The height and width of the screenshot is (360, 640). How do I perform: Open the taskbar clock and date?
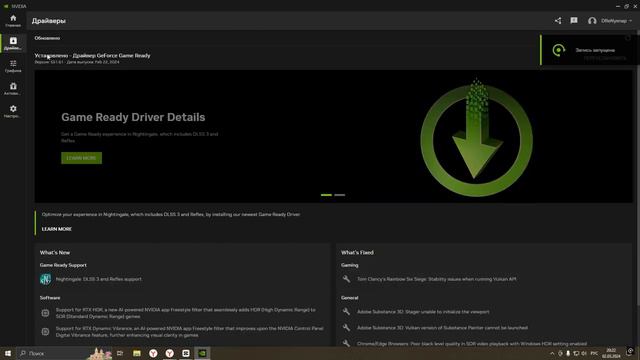pos(611,353)
